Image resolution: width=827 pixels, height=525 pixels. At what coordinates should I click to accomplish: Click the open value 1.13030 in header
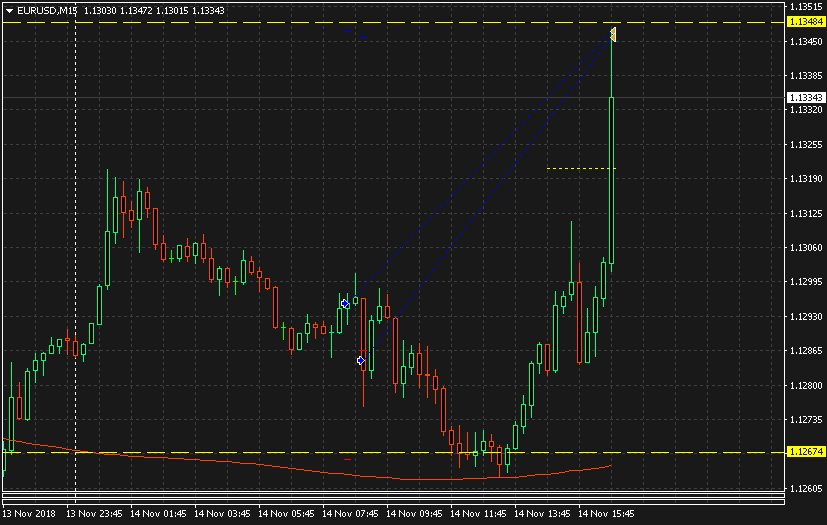[100, 11]
